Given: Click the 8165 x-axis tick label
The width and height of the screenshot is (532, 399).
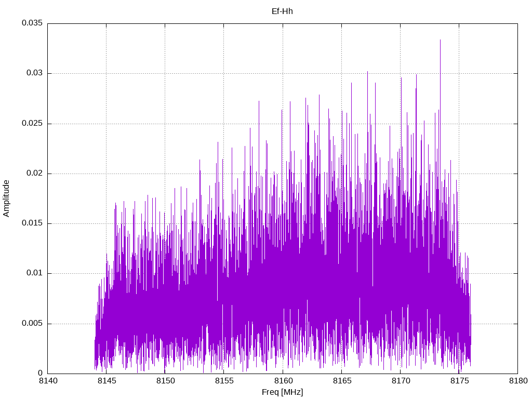Looking at the screenshot, I should click(342, 381).
